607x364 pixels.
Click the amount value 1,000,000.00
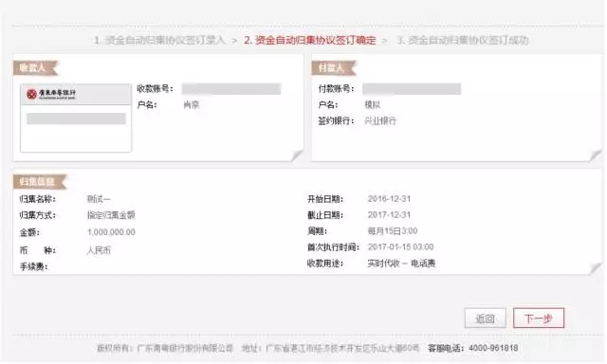coord(111,232)
